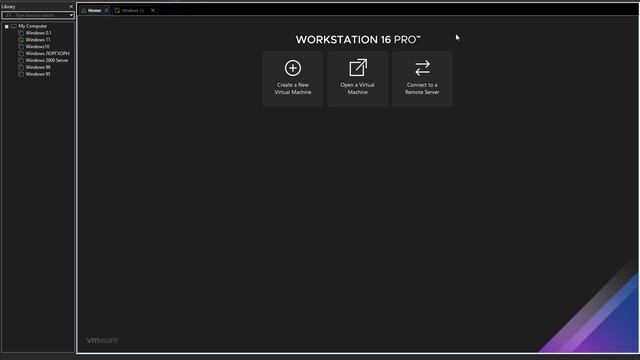
Task: Click the Connect to a Remote Server arrows icon
Action: 422,68
